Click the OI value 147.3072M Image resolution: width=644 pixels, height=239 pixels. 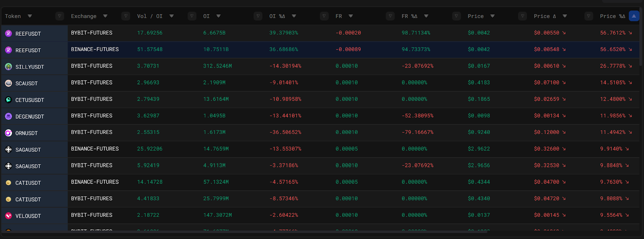click(218, 215)
